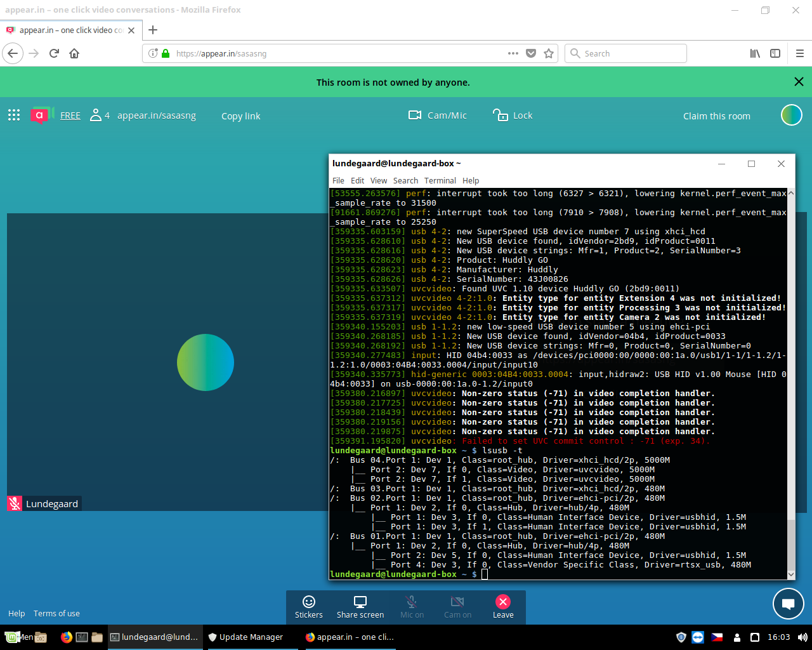
Task: Open the terminal File menu
Action: pos(338,180)
